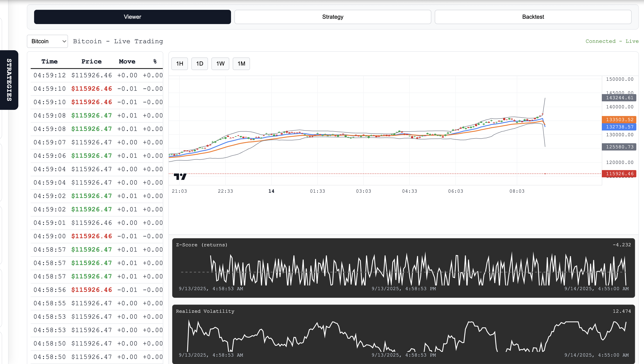Viewport: 644px width, 364px height.
Task: Click the Connected - Live status text
Action: pyautogui.click(x=612, y=41)
